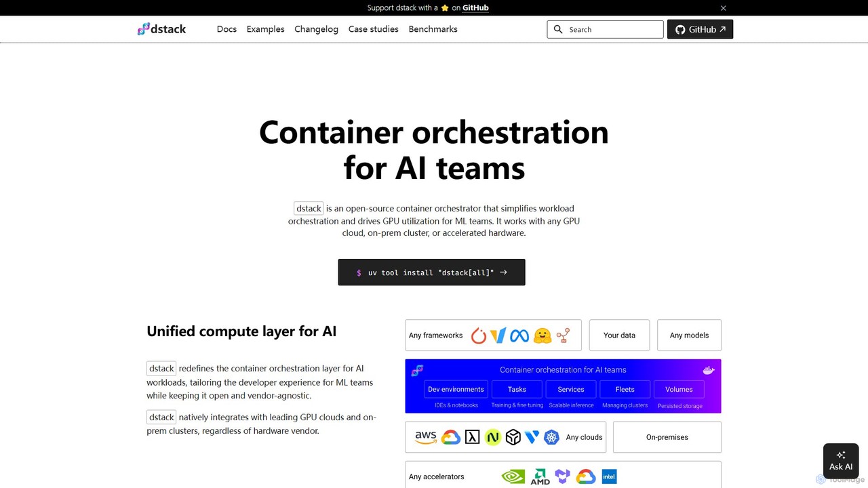868x488 pixels.
Task: Open the Docs menu item
Action: tap(226, 29)
